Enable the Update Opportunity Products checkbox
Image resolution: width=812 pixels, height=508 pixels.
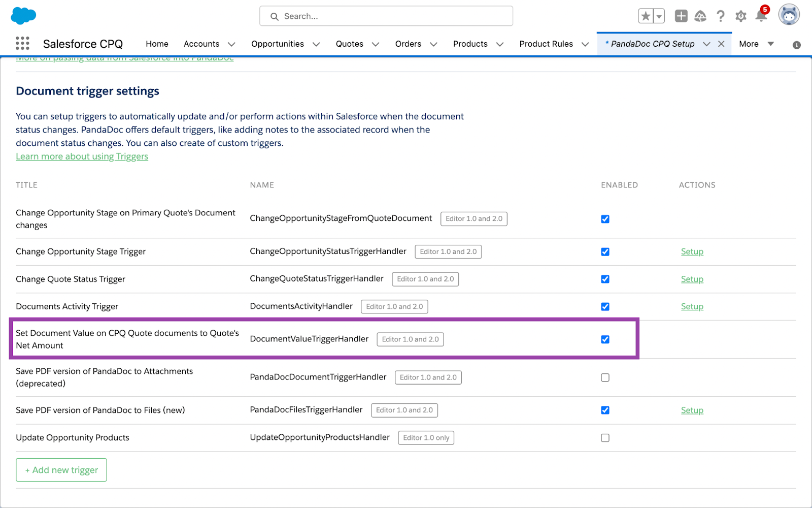[605, 438]
